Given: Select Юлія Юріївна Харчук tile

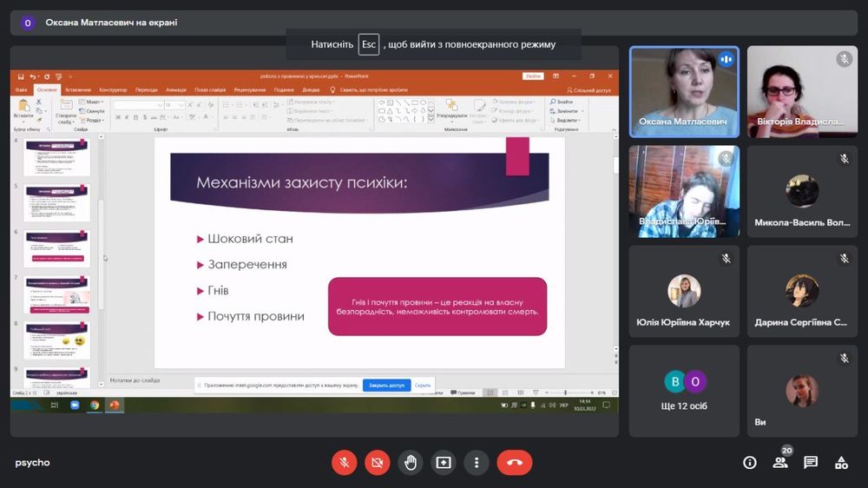Looking at the screenshot, I should (x=684, y=292).
